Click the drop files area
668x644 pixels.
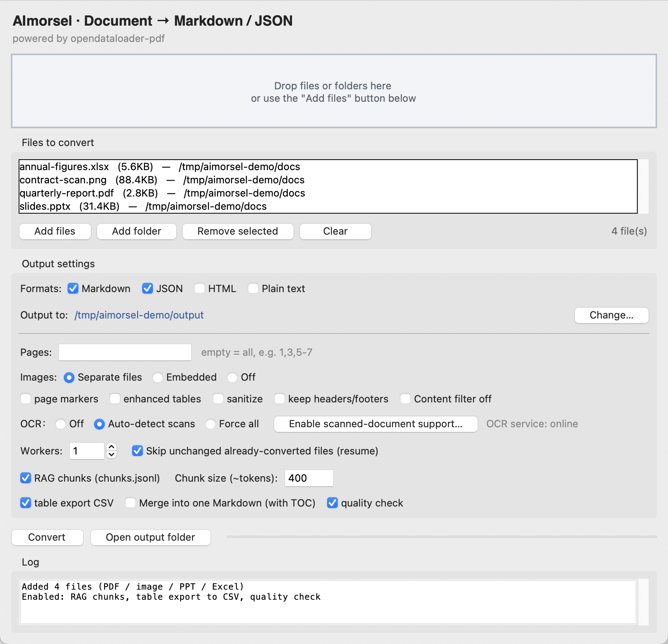click(334, 91)
